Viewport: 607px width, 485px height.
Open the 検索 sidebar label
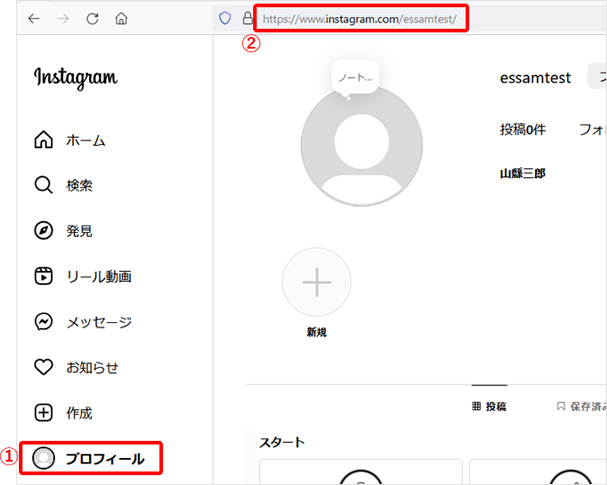79,185
